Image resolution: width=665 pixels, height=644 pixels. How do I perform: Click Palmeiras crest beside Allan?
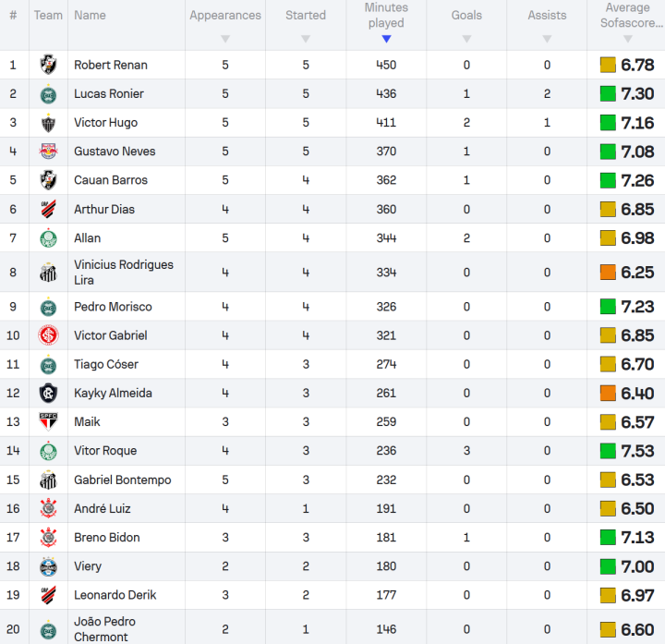coord(48,238)
